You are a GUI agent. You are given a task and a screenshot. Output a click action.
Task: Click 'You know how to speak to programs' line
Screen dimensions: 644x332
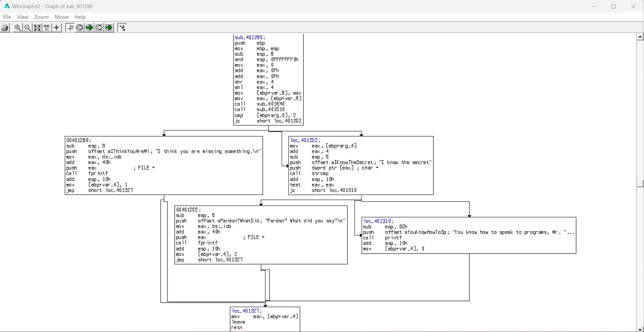click(469, 232)
